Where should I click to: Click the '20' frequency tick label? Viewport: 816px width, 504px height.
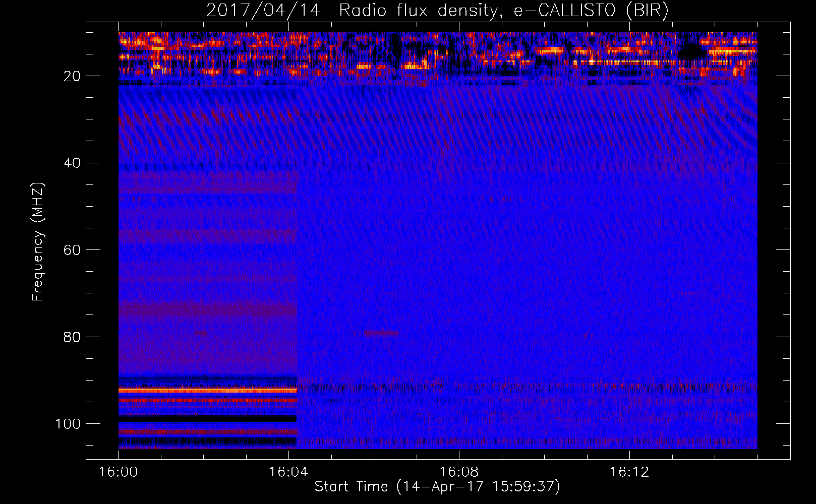72,76
